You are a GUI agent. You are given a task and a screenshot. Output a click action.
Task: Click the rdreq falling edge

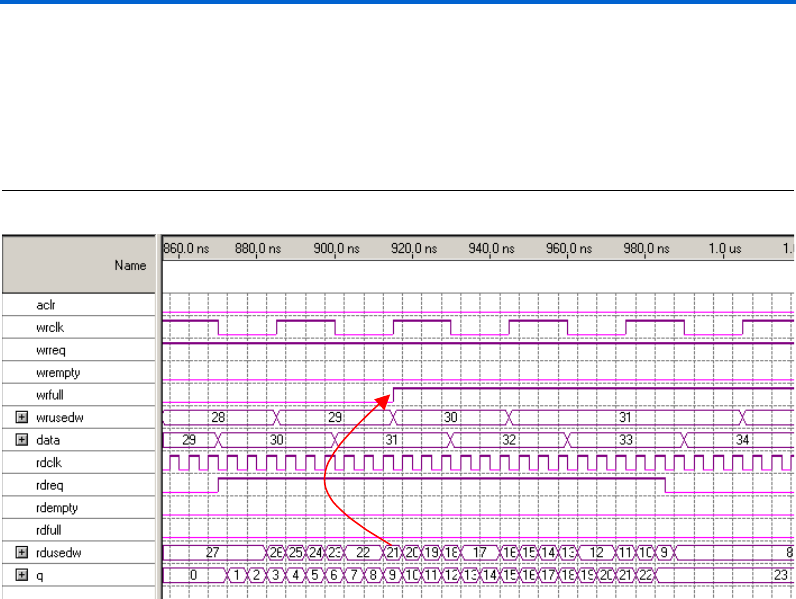(x=666, y=485)
